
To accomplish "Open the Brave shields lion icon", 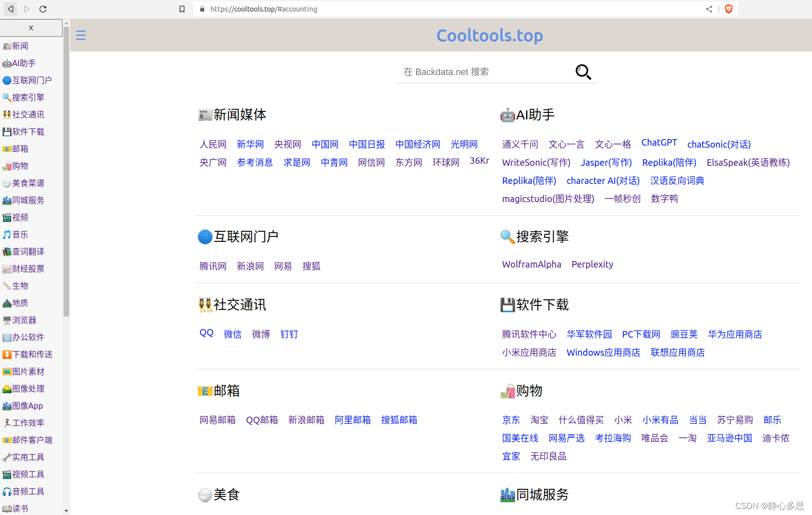I will click(x=728, y=9).
